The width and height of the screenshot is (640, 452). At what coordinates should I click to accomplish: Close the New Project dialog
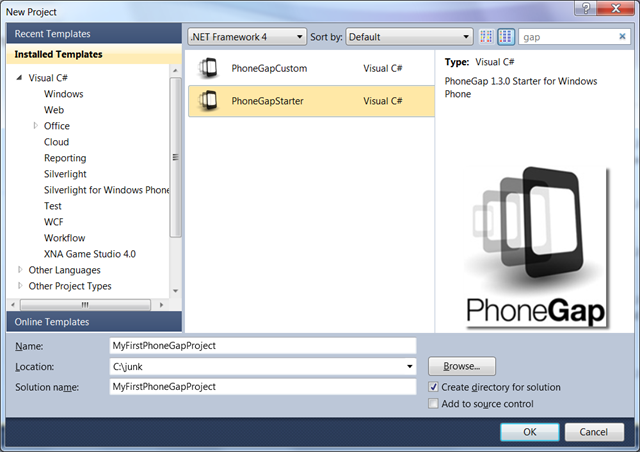coord(616,8)
